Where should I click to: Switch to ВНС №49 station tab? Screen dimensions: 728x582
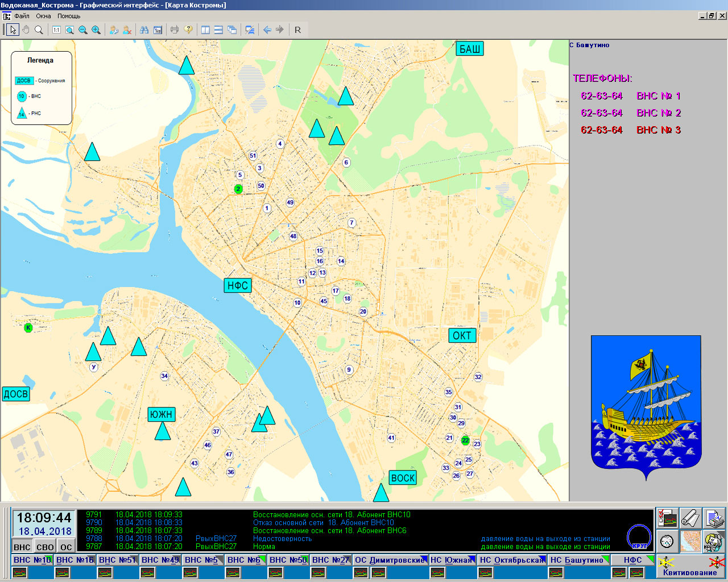(x=160, y=560)
